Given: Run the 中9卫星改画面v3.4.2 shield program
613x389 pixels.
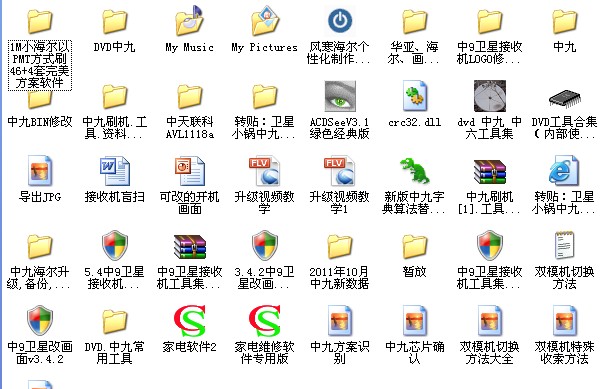Looking at the screenshot, I should [39, 321].
